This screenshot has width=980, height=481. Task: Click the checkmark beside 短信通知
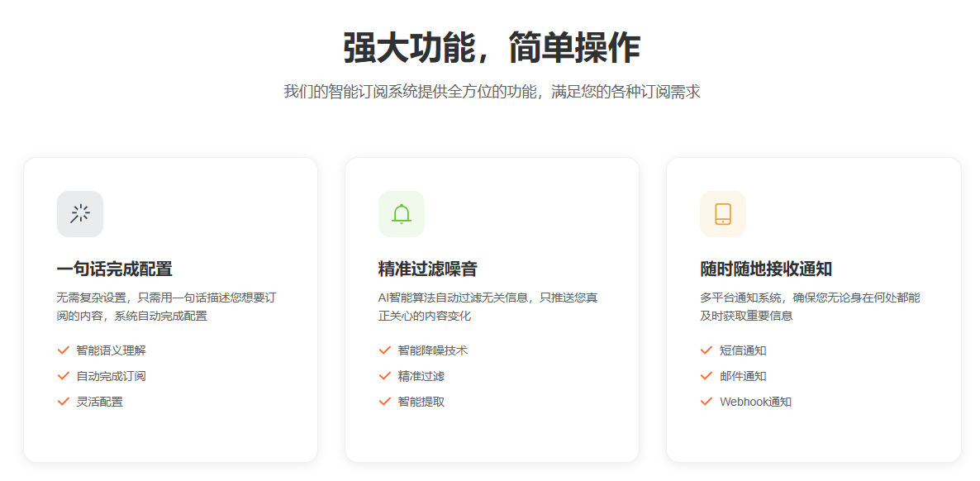coord(706,350)
